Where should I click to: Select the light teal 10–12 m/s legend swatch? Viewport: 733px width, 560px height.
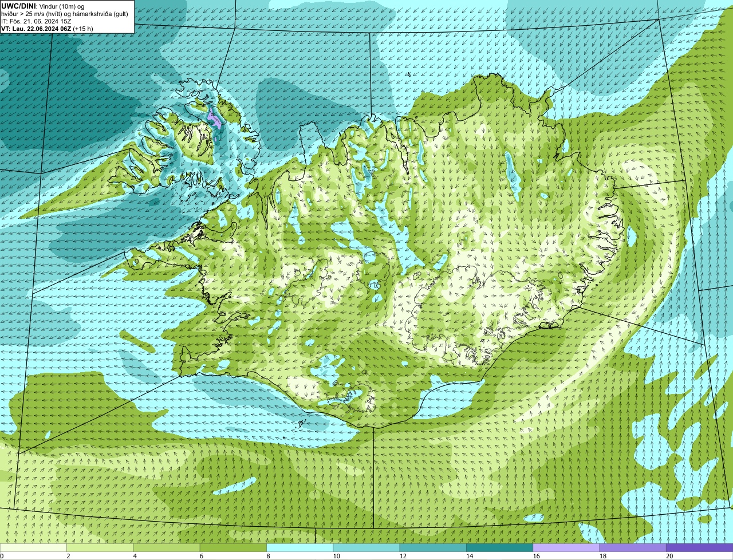(x=366, y=548)
